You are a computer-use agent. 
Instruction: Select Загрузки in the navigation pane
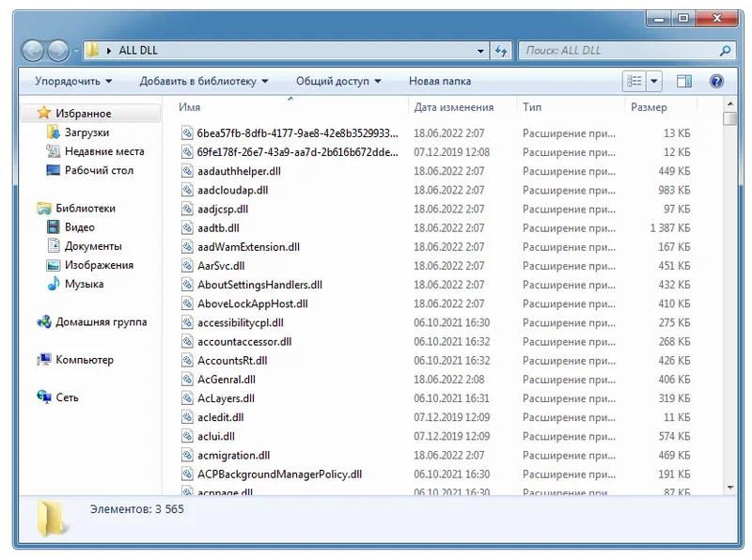86,132
